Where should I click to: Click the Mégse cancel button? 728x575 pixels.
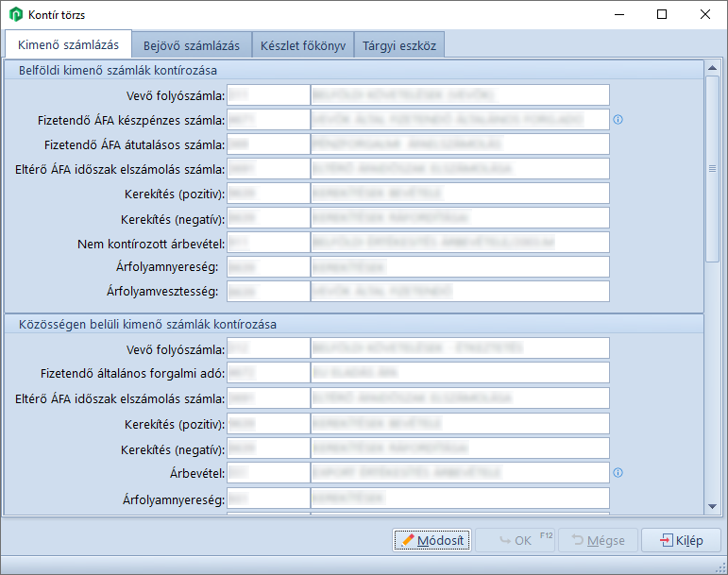tap(598, 540)
